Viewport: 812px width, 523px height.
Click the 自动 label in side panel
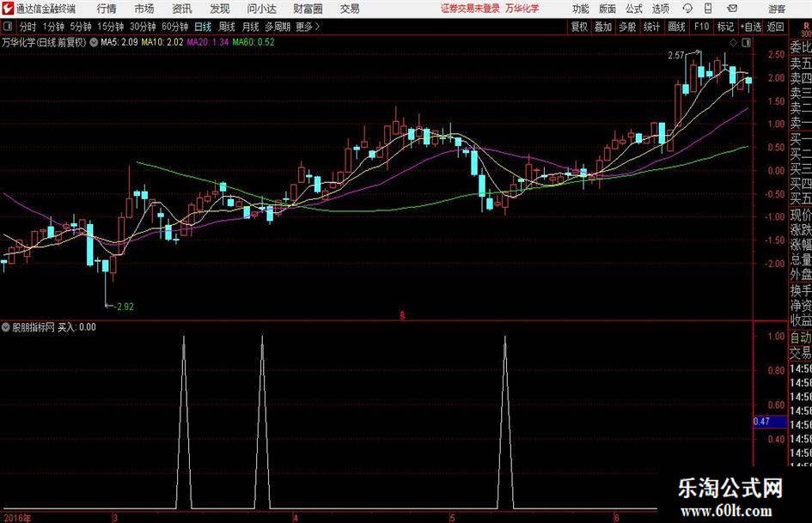click(x=801, y=338)
